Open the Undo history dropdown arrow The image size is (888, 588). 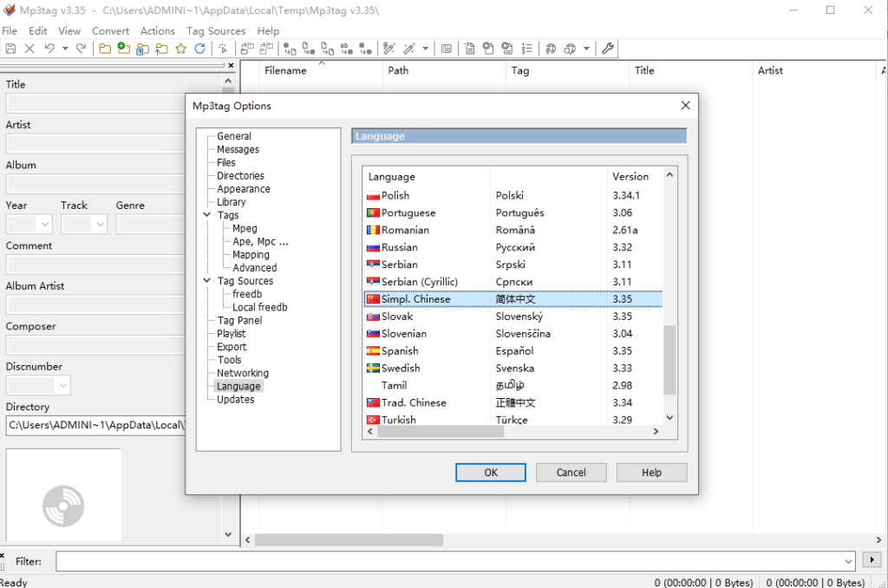(65, 49)
